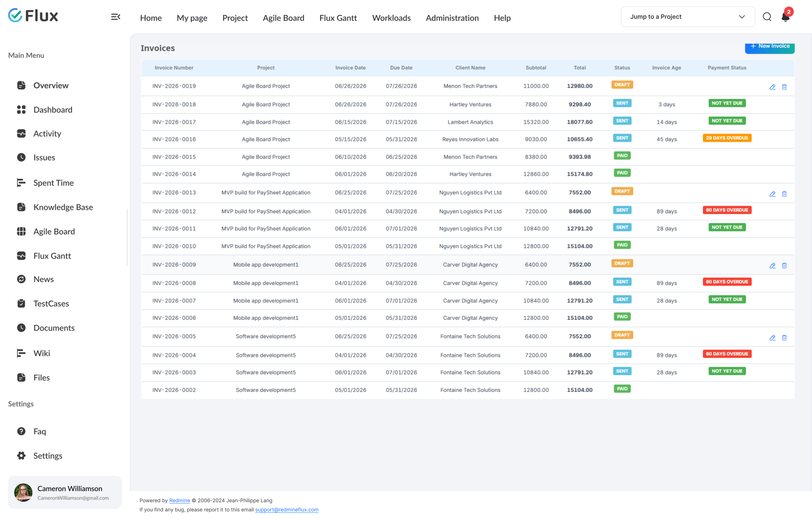
Task: Open the Help menu item
Action: click(x=502, y=18)
